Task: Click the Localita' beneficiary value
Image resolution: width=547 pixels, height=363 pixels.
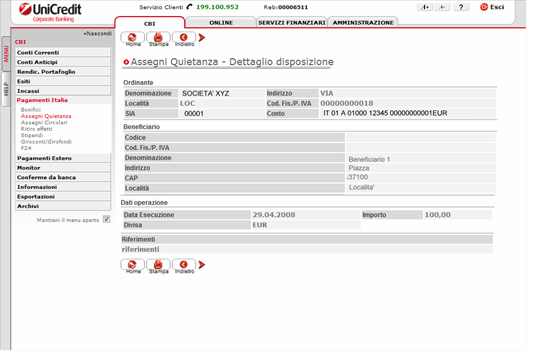Action: tap(361, 187)
